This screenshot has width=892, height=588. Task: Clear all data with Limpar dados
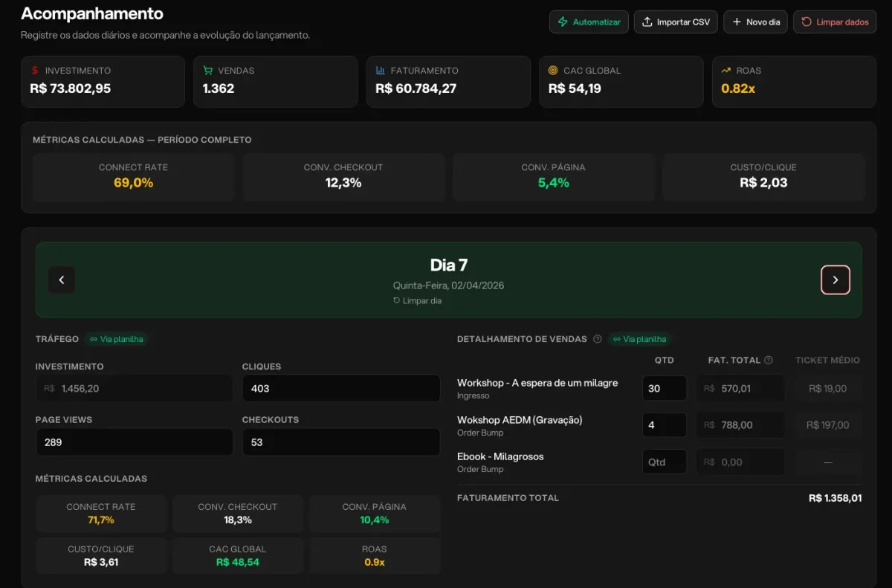(x=835, y=22)
